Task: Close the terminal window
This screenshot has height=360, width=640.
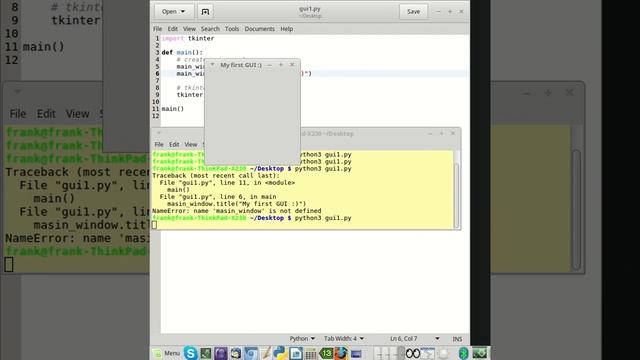Action: pos(453,133)
